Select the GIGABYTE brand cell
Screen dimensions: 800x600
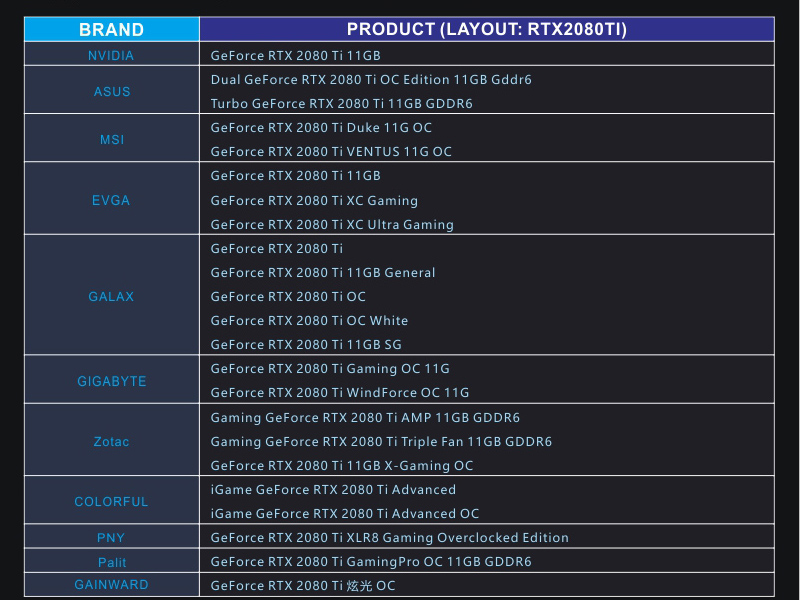[111, 381]
